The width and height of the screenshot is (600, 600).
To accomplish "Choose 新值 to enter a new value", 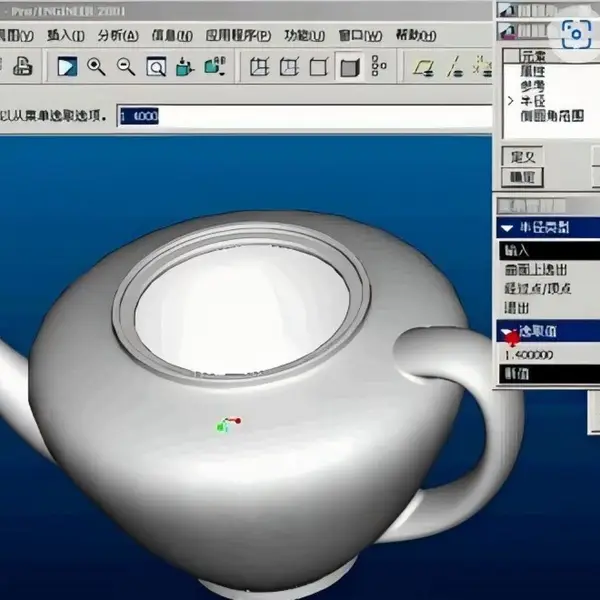I will click(549, 374).
